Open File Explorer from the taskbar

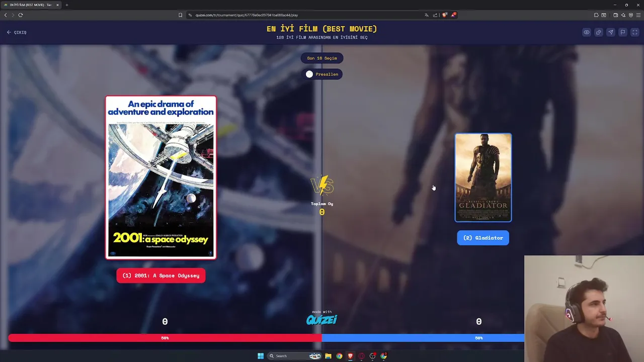[328, 356]
